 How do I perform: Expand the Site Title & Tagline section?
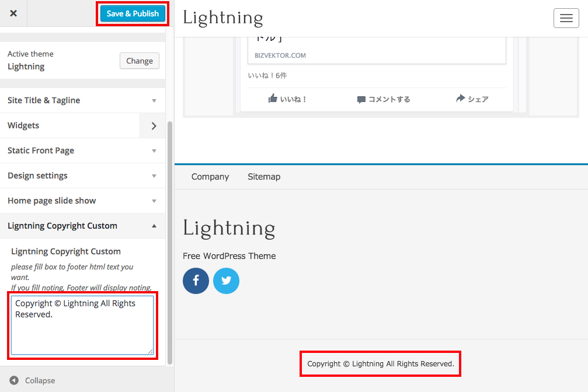(x=82, y=100)
